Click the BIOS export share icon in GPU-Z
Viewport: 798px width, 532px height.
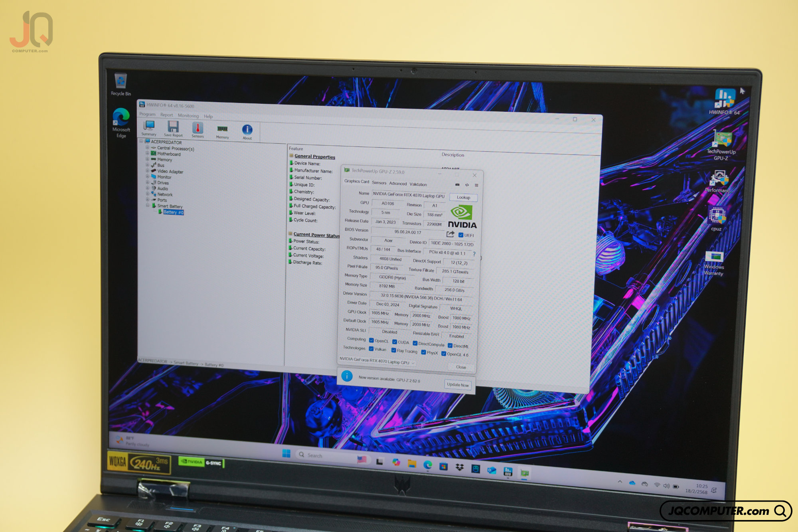click(x=450, y=234)
